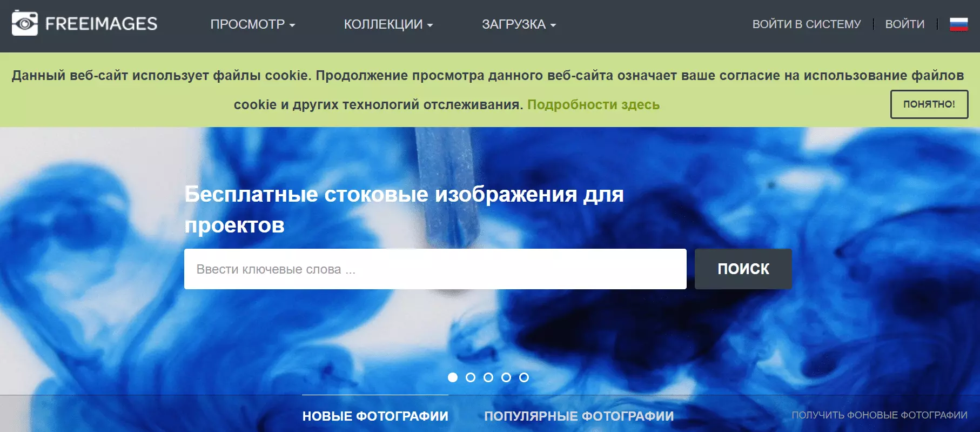The height and width of the screenshot is (432, 980).
Task: Expand the ПРОСМОТР dropdown menu
Action: (252, 24)
